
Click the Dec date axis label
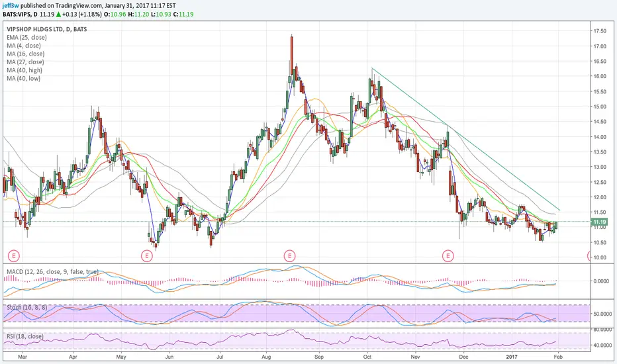point(464,357)
